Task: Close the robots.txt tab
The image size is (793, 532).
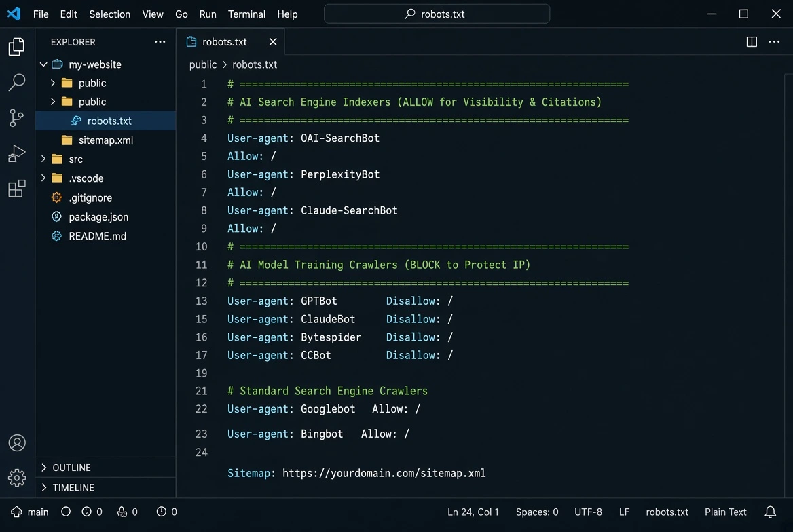Action: 273,42
